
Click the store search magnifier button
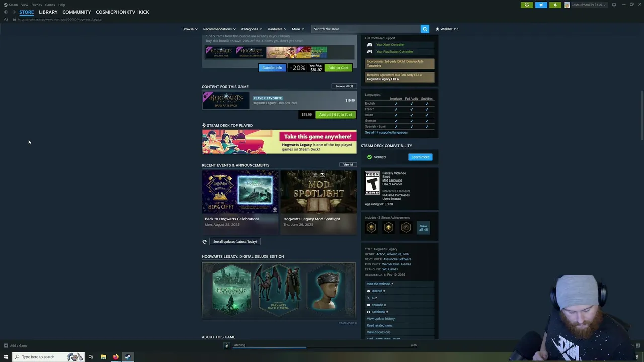coord(425,29)
